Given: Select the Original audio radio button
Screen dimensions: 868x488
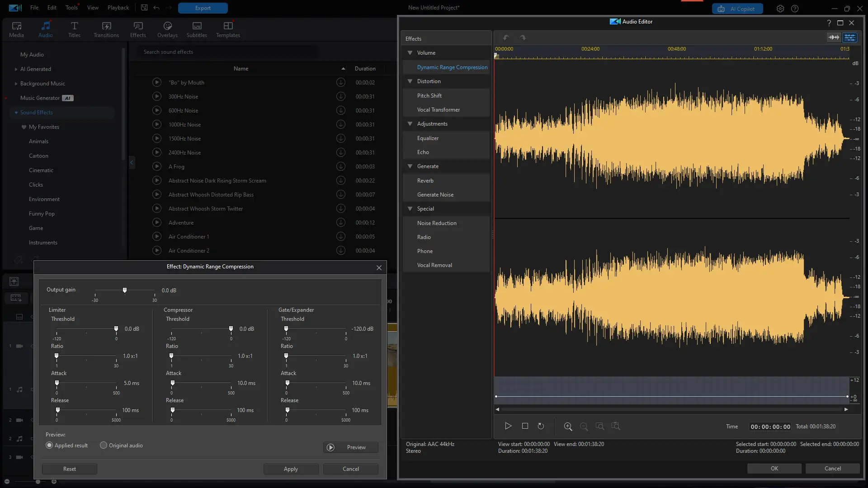Looking at the screenshot, I should pos(104,446).
